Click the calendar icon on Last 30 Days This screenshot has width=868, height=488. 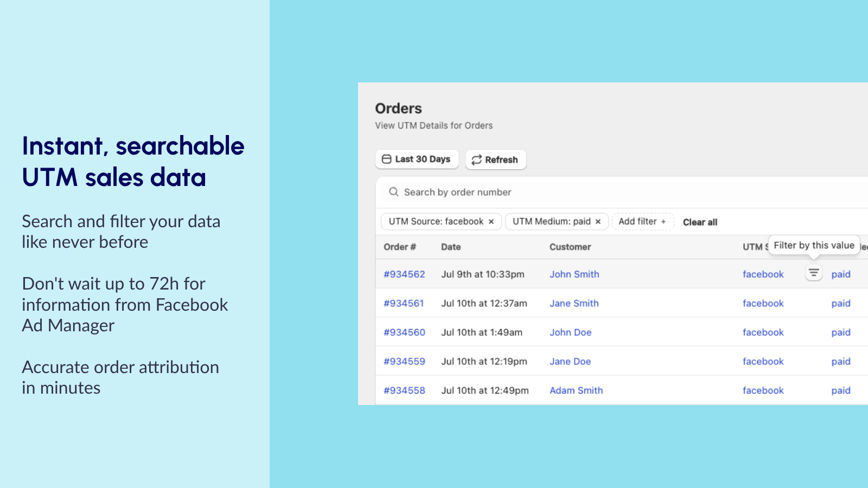click(386, 159)
